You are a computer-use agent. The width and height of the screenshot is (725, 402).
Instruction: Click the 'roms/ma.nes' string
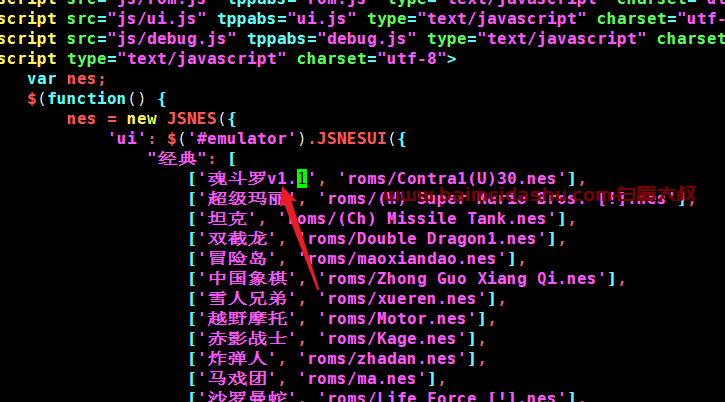click(x=362, y=378)
